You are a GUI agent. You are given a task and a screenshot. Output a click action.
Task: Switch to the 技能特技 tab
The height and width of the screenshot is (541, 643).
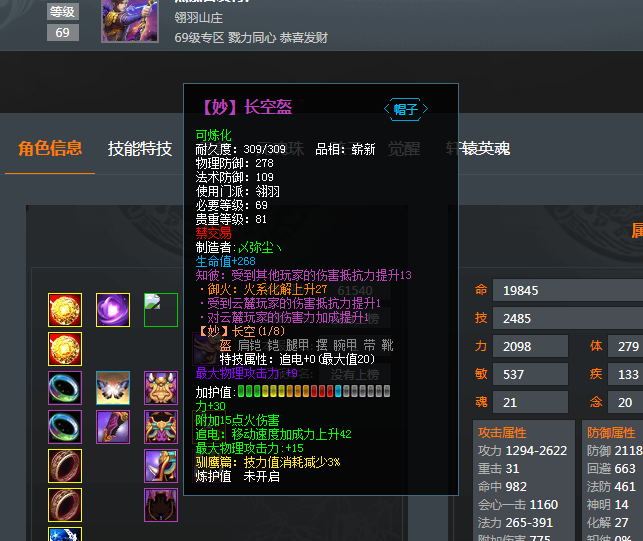tap(139, 148)
